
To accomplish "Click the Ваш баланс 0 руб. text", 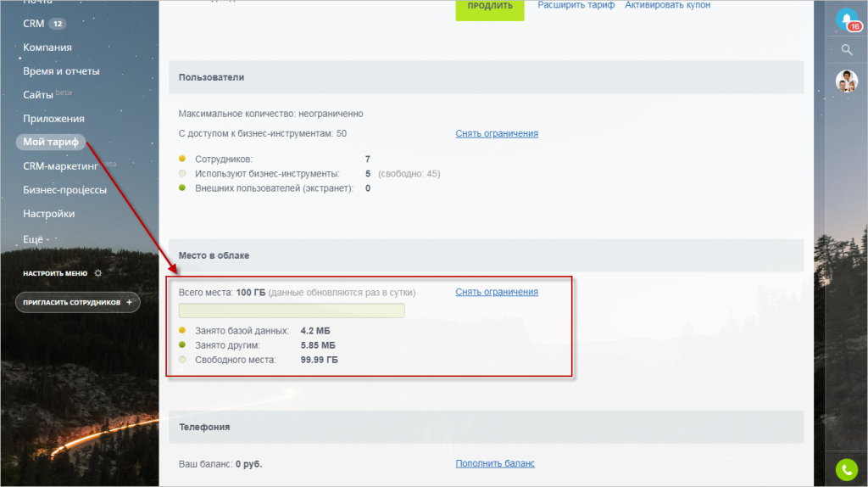I will point(220,464).
